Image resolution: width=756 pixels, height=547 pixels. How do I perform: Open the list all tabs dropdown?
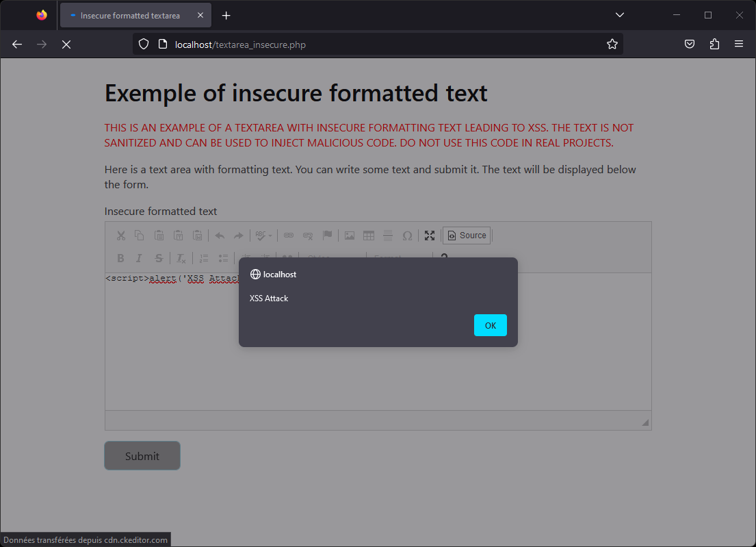coord(619,15)
